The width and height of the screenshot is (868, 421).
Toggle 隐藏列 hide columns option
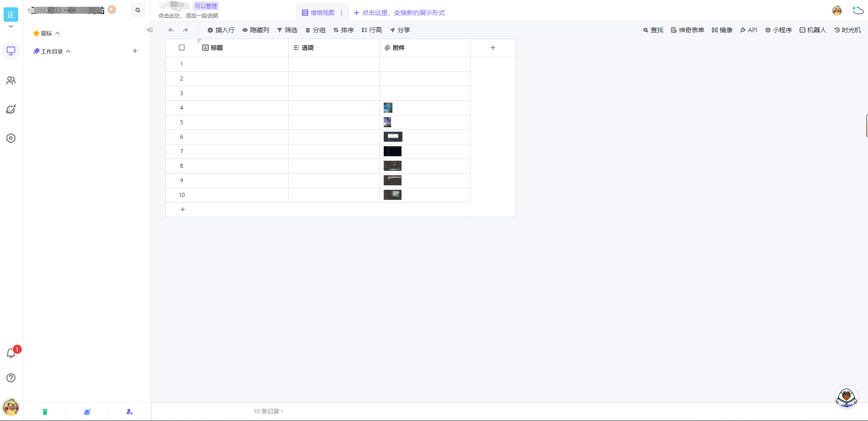click(x=256, y=30)
